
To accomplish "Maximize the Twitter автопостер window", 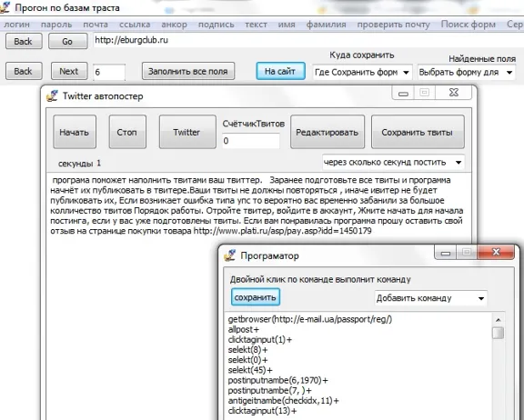I will 425,93.
